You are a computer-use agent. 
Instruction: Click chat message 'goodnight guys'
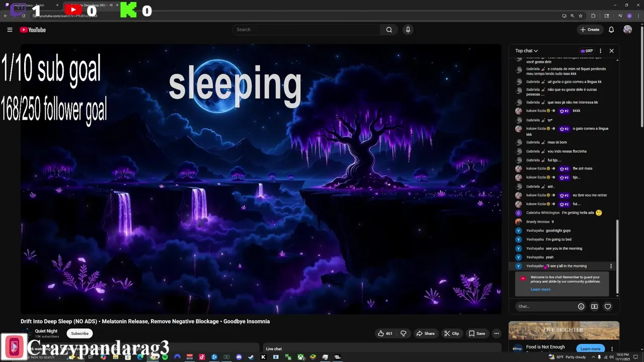[x=558, y=231]
